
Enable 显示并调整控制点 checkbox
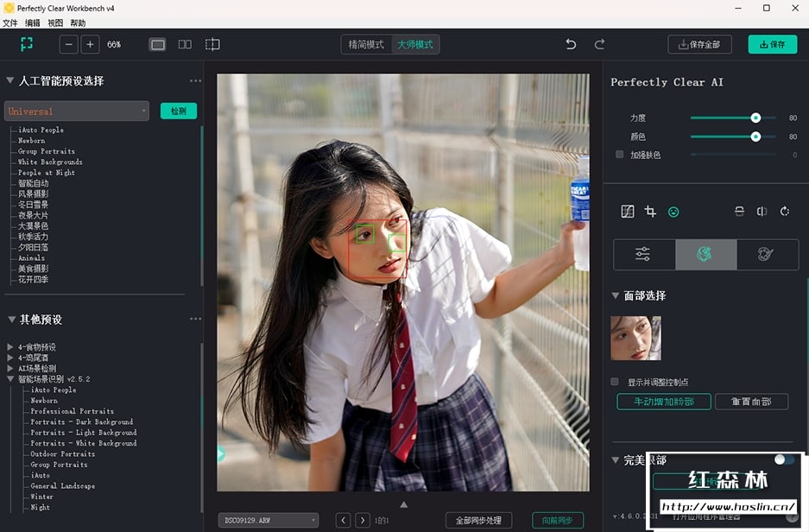pyautogui.click(x=615, y=382)
